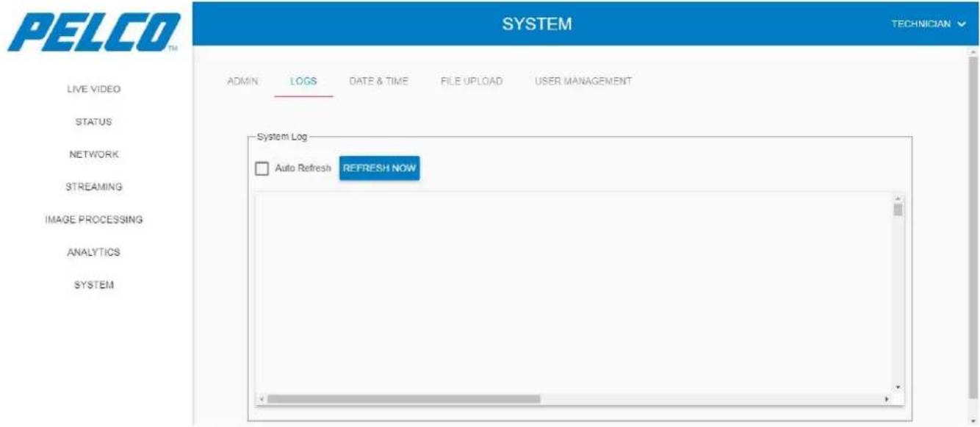Viewport: 980px width, 427px height.
Task: Click the log's scroll-up arrow
Action: pyautogui.click(x=898, y=198)
